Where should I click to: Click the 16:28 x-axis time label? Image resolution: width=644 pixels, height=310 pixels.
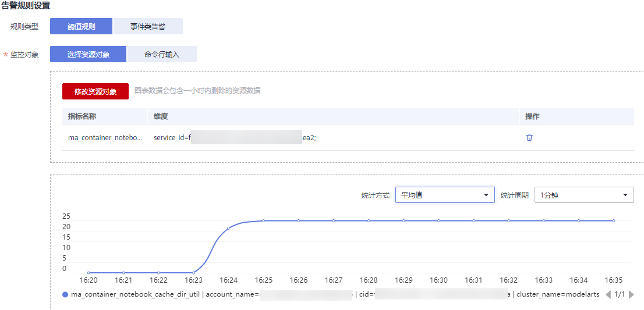coord(369,280)
